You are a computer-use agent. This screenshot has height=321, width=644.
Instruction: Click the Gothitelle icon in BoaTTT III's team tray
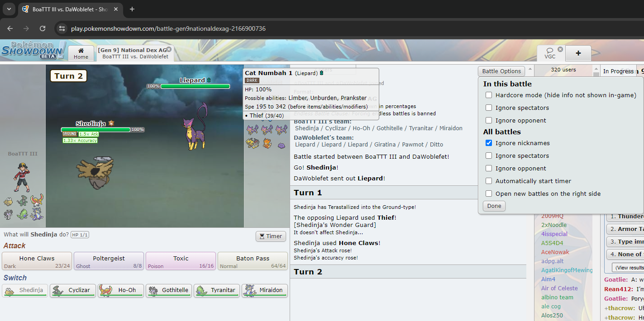(9, 214)
